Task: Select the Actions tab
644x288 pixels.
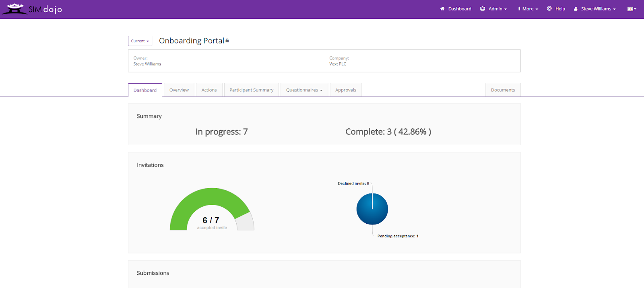Action: (x=209, y=90)
